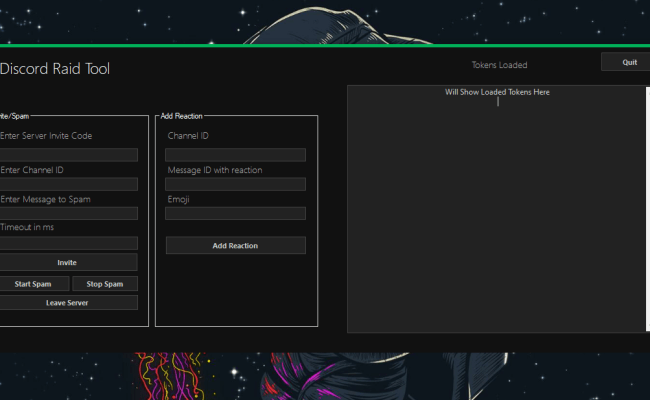Viewport: 650px width, 400px height.
Task: Focus the Emoji input field
Action: pos(235,213)
